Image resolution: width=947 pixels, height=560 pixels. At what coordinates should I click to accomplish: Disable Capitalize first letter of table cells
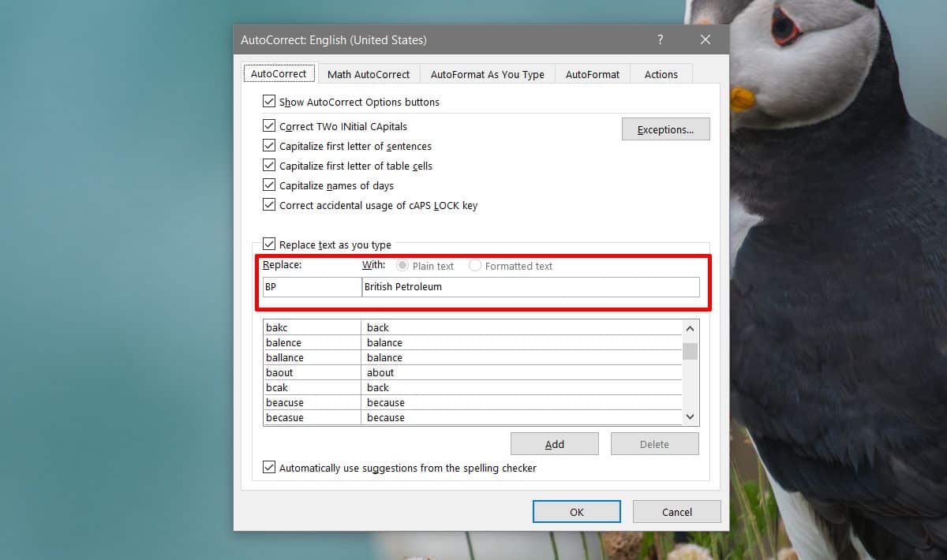point(269,166)
